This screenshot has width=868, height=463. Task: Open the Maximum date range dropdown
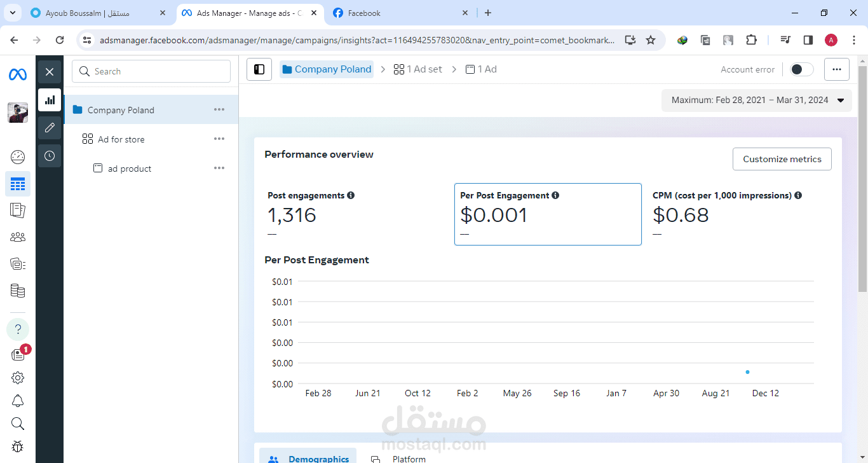point(757,100)
